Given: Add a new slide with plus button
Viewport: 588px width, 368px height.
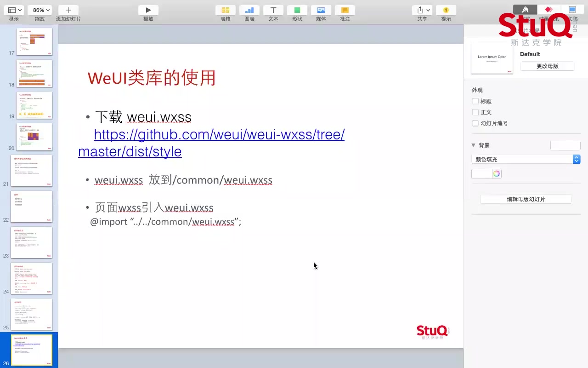Looking at the screenshot, I should point(68,10).
